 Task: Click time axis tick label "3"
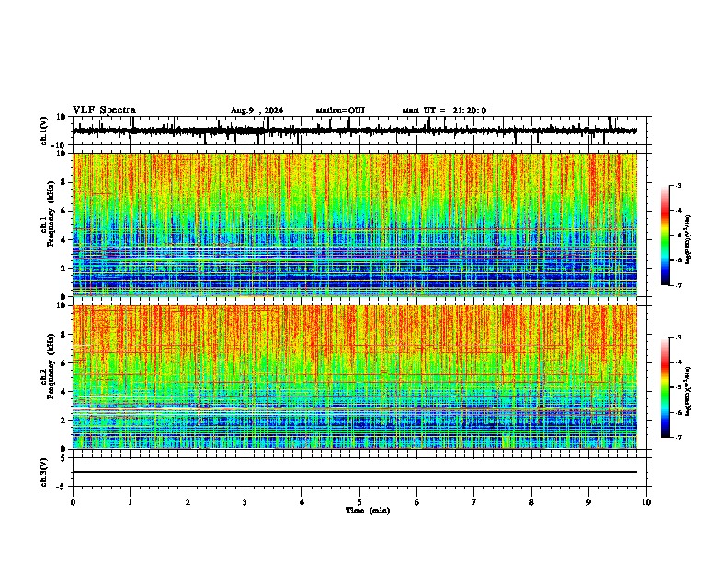coord(245,502)
